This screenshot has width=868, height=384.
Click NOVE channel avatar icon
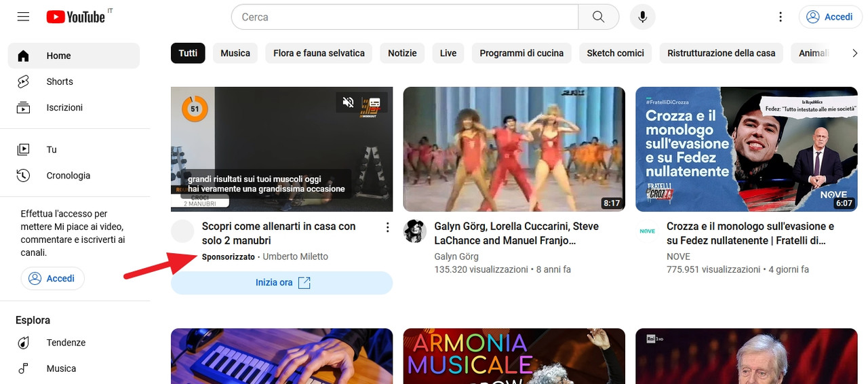click(648, 231)
